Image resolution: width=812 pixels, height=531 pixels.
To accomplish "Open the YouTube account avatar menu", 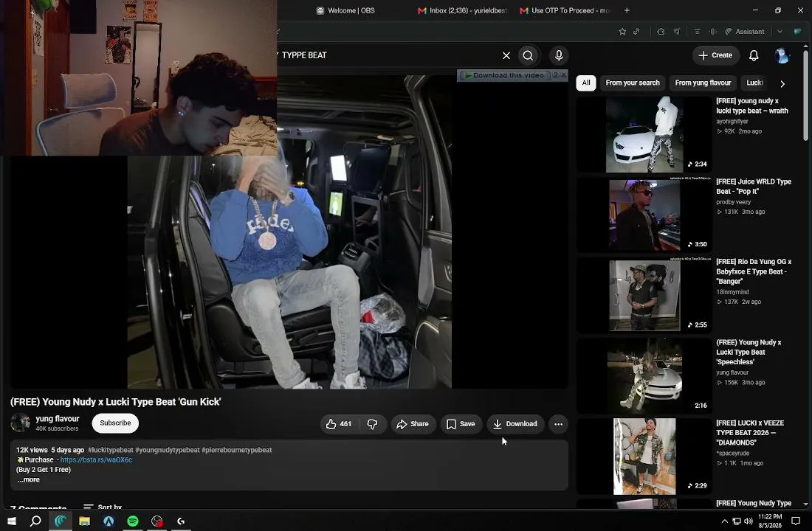I will tap(782, 55).
